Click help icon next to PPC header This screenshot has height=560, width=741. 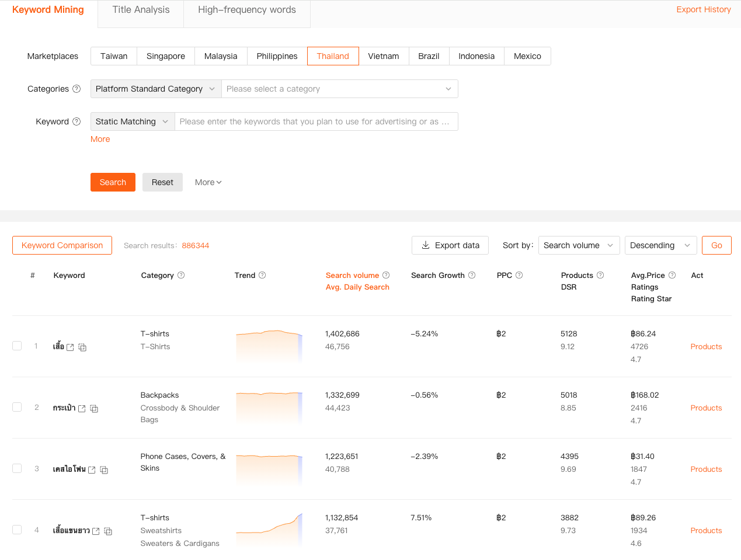click(x=519, y=275)
